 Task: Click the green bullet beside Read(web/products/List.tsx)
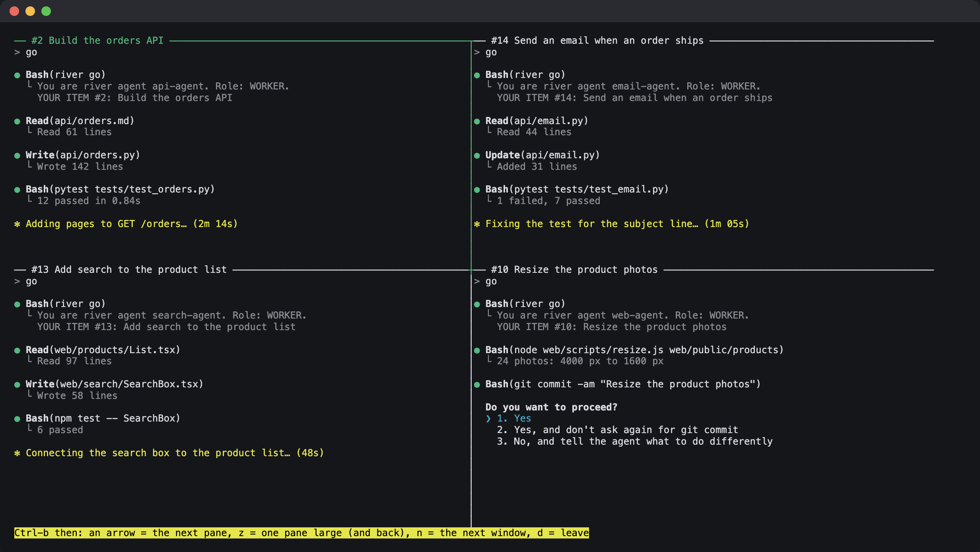(x=17, y=350)
